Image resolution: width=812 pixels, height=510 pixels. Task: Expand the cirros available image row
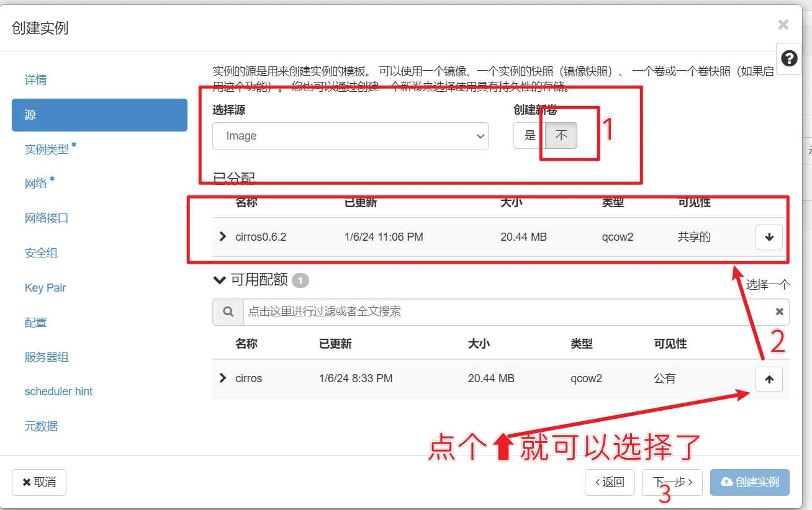[x=223, y=378]
